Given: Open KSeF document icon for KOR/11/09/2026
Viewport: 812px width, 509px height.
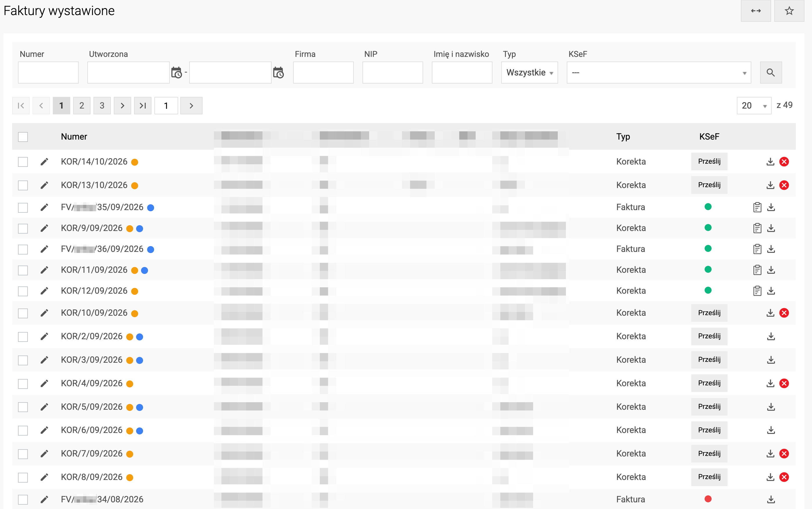Looking at the screenshot, I should (757, 270).
